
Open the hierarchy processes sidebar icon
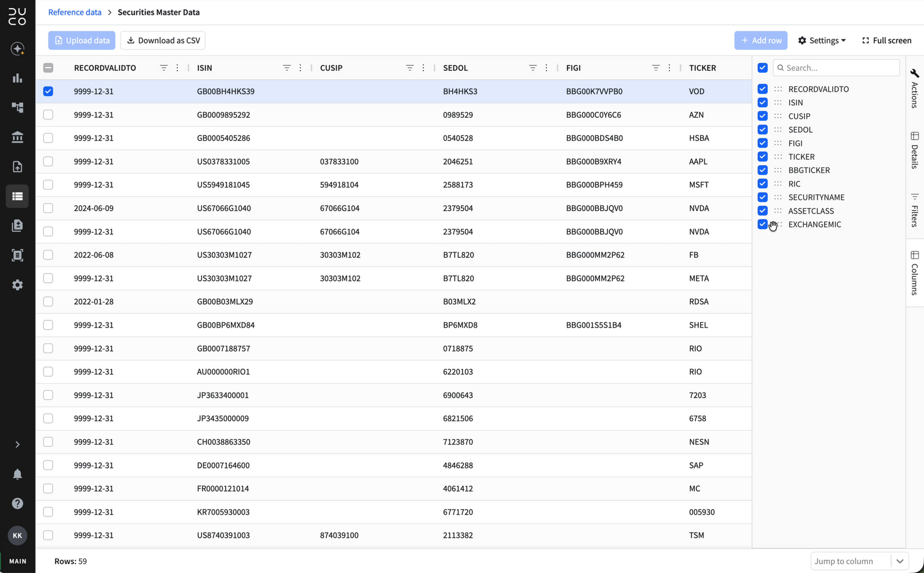point(17,107)
